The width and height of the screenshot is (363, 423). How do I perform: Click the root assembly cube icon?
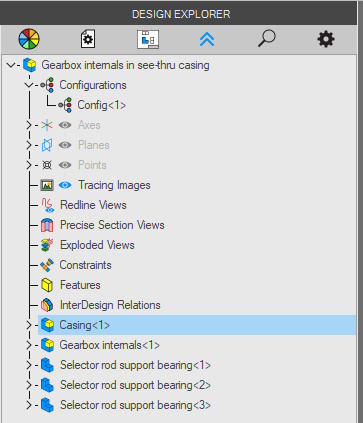point(30,65)
